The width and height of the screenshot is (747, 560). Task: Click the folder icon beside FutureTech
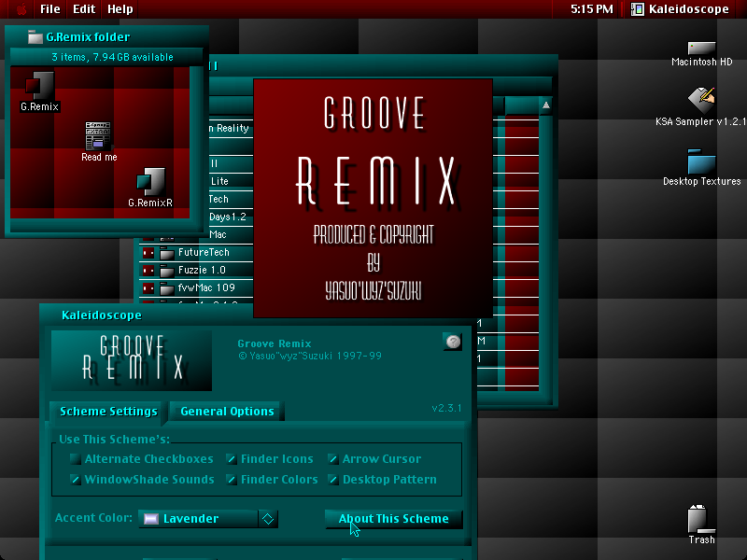click(x=167, y=252)
